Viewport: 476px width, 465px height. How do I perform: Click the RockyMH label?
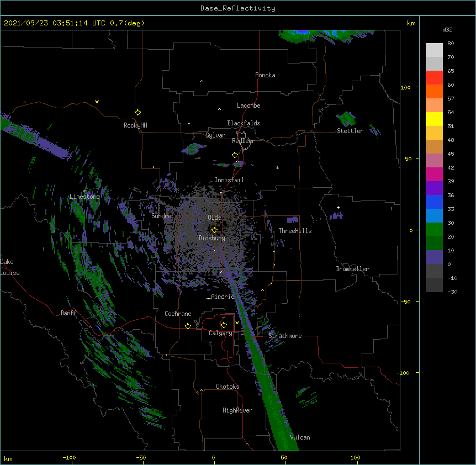point(135,125)
